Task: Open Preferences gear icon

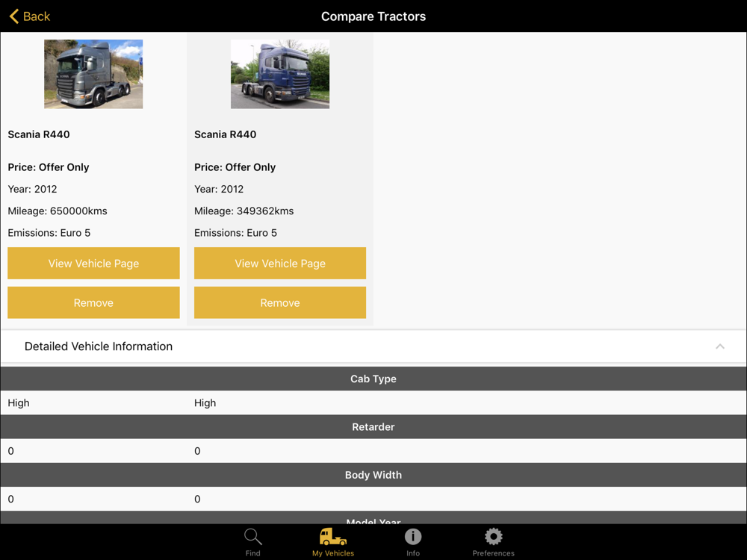Action: click(494, 537)
